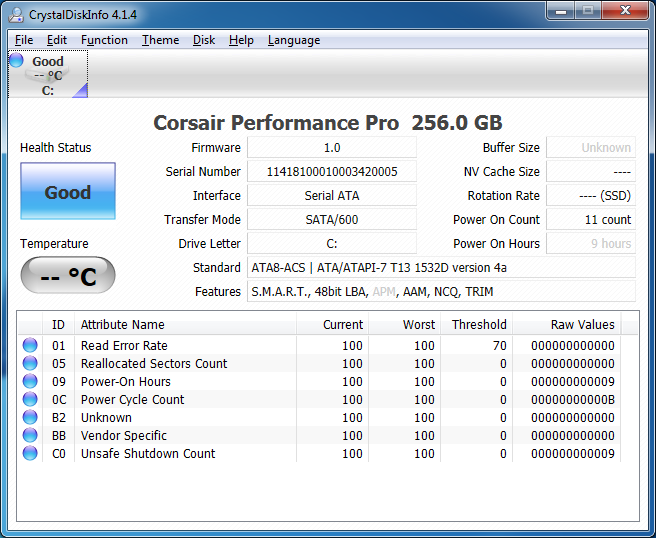656x538 pixels.
Task: Click the Health Status label
Action: (x=56, y=148)
